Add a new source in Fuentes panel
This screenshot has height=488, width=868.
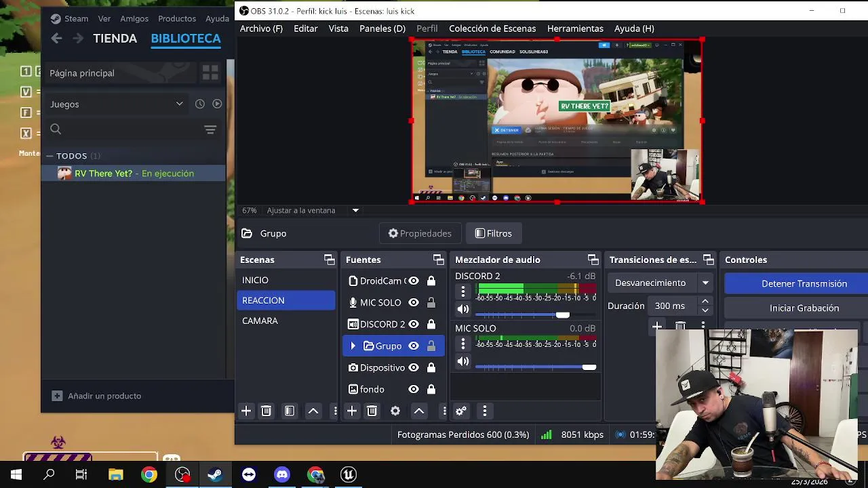pyautogui.click(x=352, y=411)
